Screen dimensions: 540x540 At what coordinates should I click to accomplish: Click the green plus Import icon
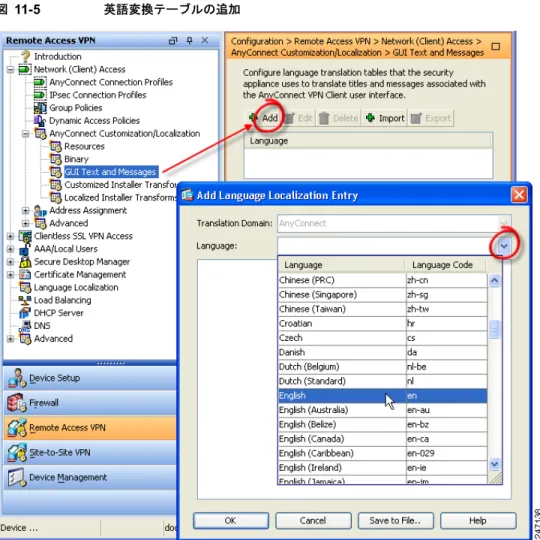[371, 118]
